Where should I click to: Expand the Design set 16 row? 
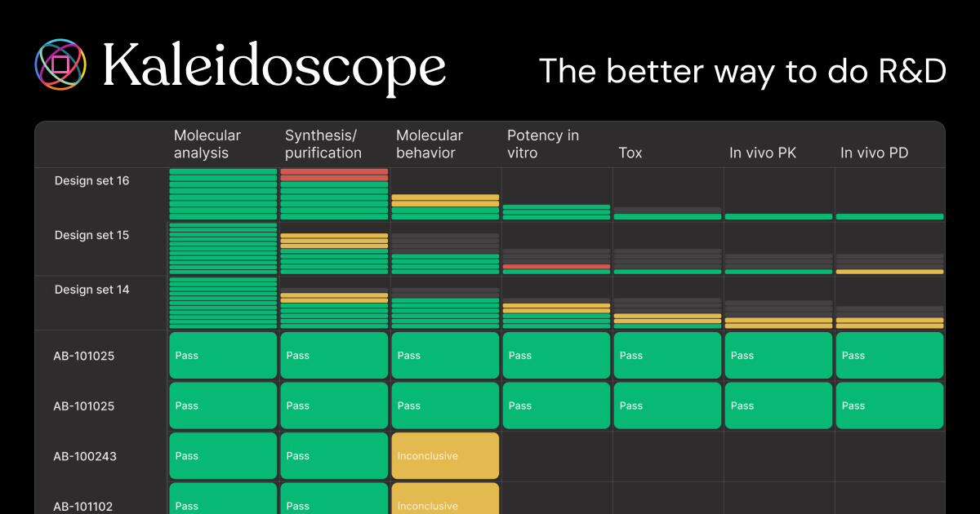92,181
